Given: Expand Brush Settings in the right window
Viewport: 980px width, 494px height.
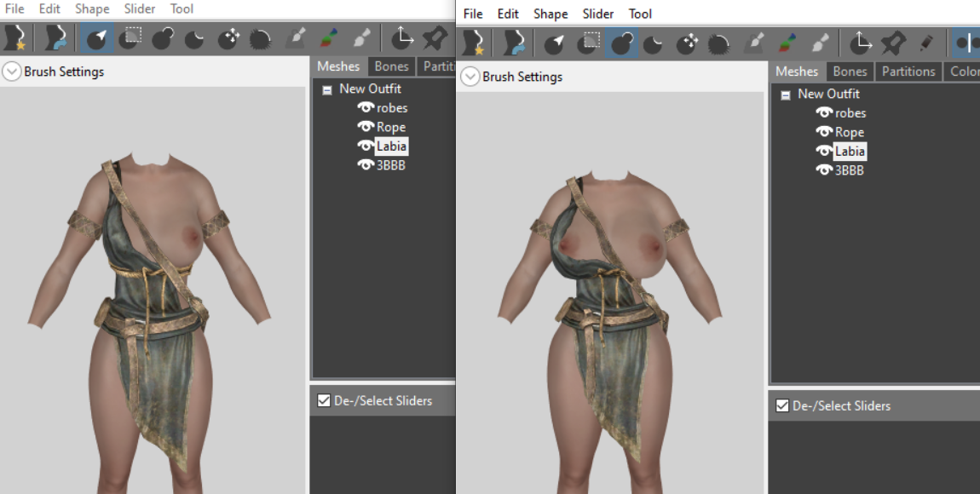Looking at the screenshot, I should pyautogui.click(x=470, y=77).
